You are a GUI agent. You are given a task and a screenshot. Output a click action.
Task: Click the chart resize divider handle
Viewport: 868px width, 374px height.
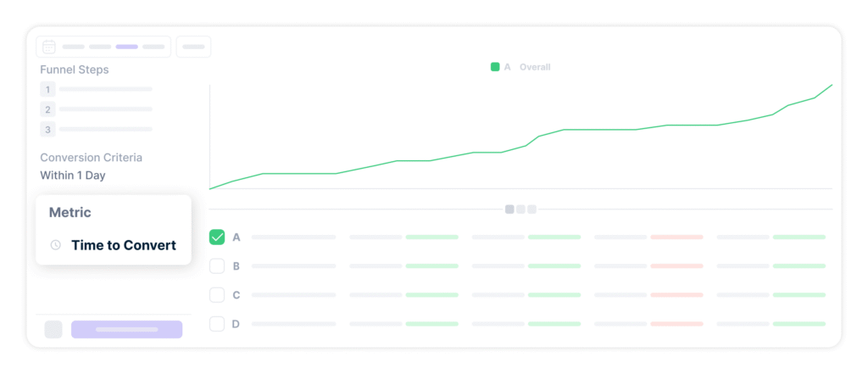(x=520, y=209)
